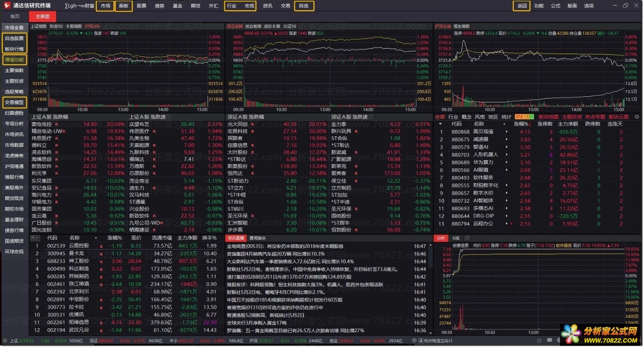Sort sector table by 涨停数 header

(545, 124)
